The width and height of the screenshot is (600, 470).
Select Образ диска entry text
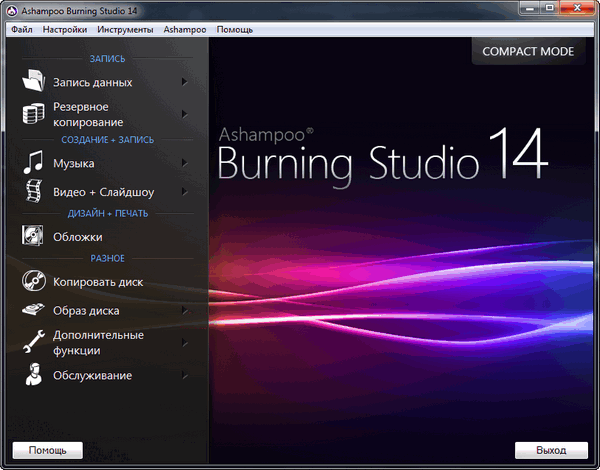coord(86,311)
